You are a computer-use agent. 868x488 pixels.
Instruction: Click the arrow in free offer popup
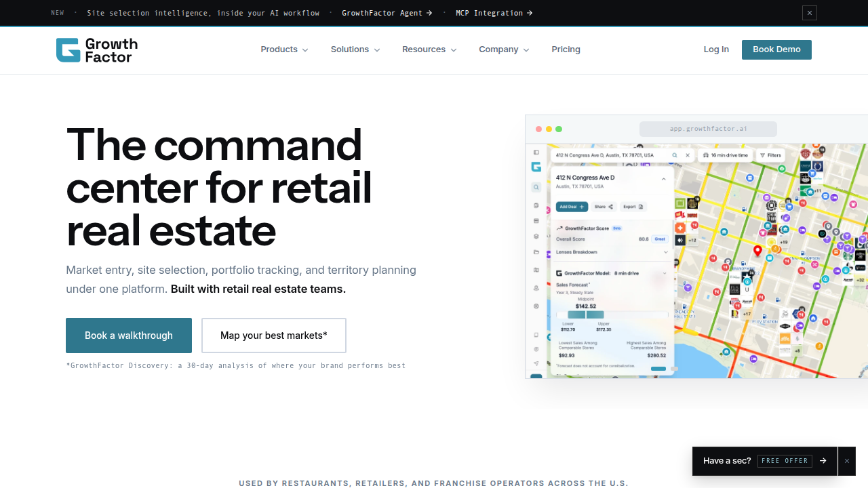click(x=823, y=461)
